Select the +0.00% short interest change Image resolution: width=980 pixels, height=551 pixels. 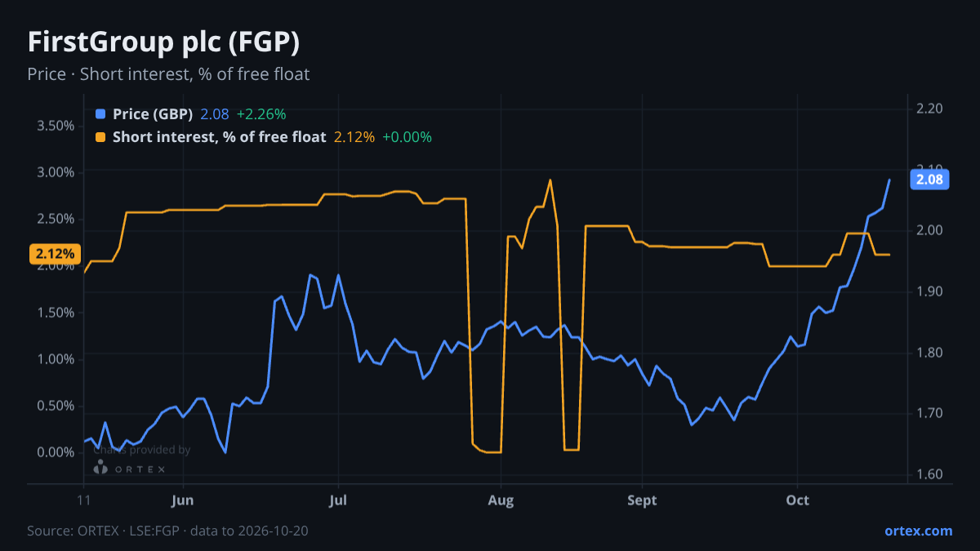coord(407,137)
